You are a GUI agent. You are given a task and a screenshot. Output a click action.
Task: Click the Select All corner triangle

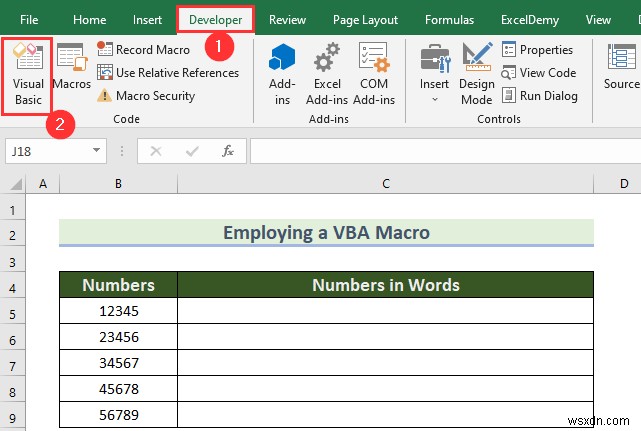(x=16, y=184)
